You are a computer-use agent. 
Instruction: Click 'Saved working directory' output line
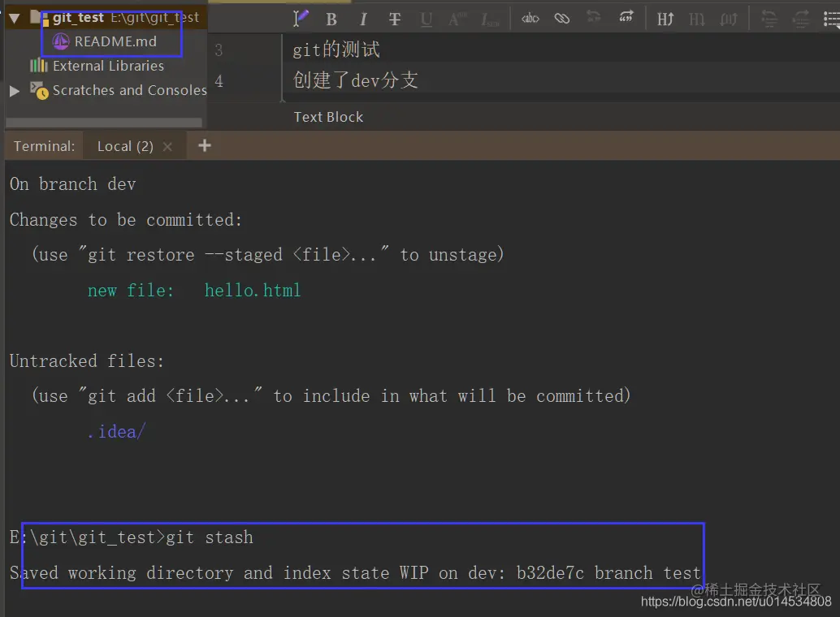tap(355, 573)
